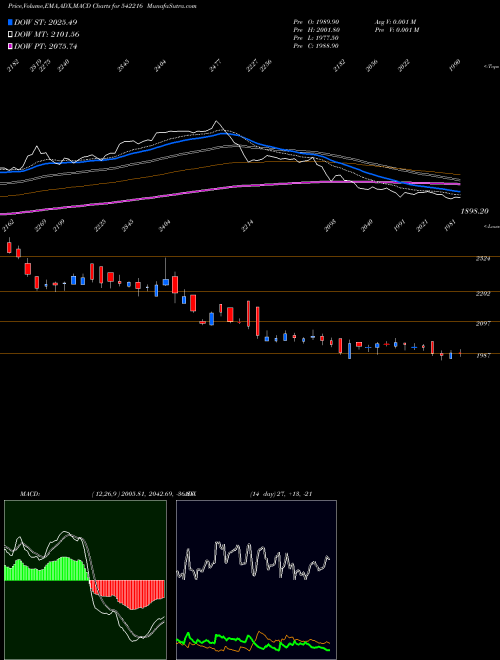500x660 pixels.
Task: Click the first red candlestick at the chart's start
Action: tap(9, 246)
